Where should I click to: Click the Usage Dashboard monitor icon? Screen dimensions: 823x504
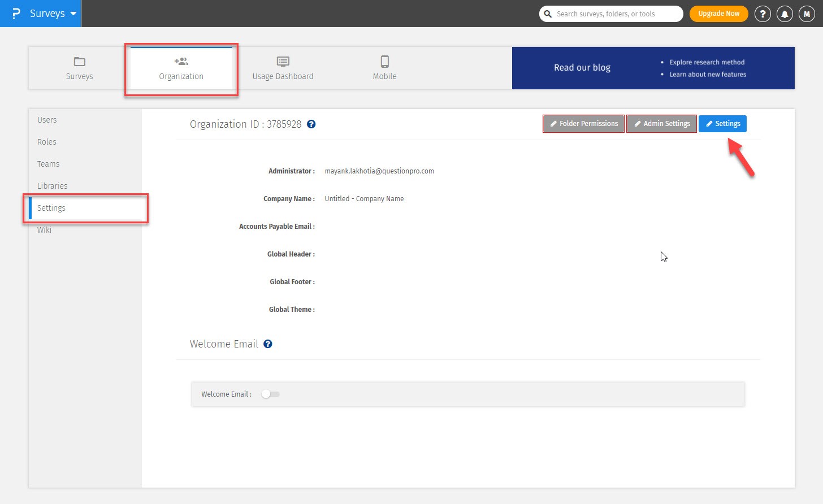[283, 61]
